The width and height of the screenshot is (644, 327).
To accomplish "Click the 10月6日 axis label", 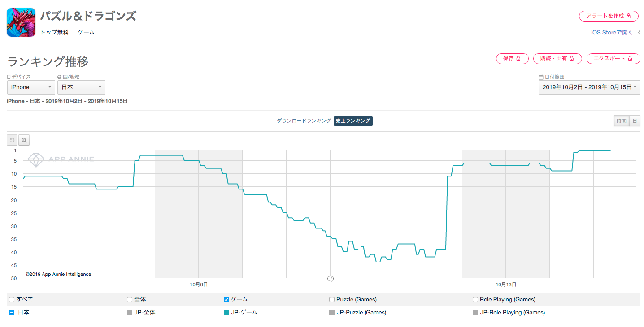I will click(x=199, y=284).
